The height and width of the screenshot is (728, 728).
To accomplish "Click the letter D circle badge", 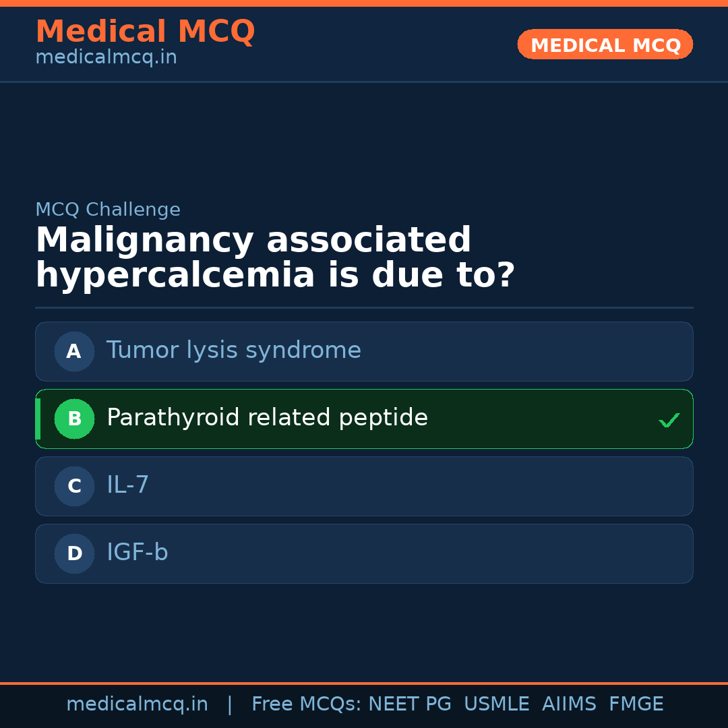I will [x=74, y=553].
